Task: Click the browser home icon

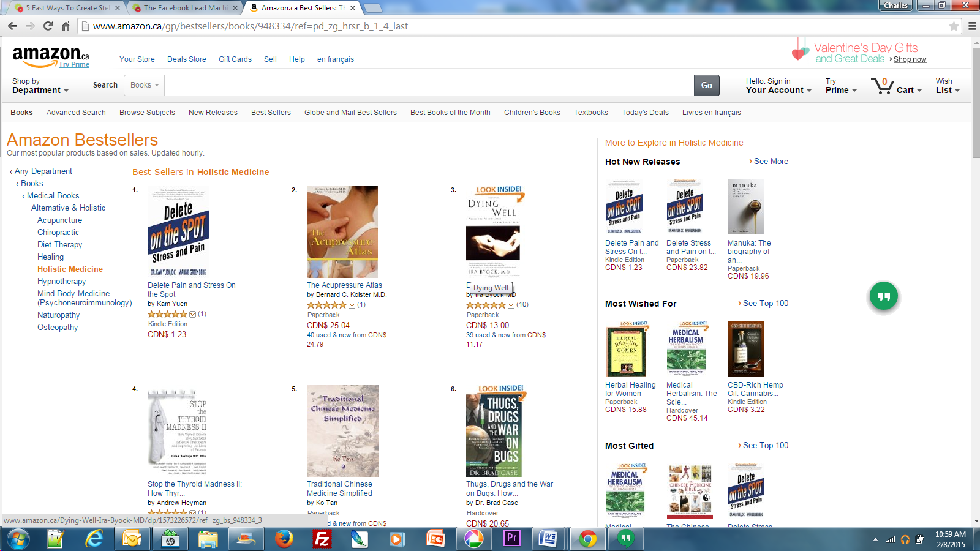Action: tap(66, 26)
